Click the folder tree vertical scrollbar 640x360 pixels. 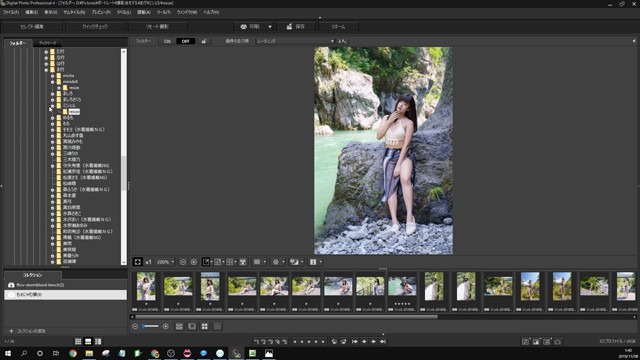(124, 173)
